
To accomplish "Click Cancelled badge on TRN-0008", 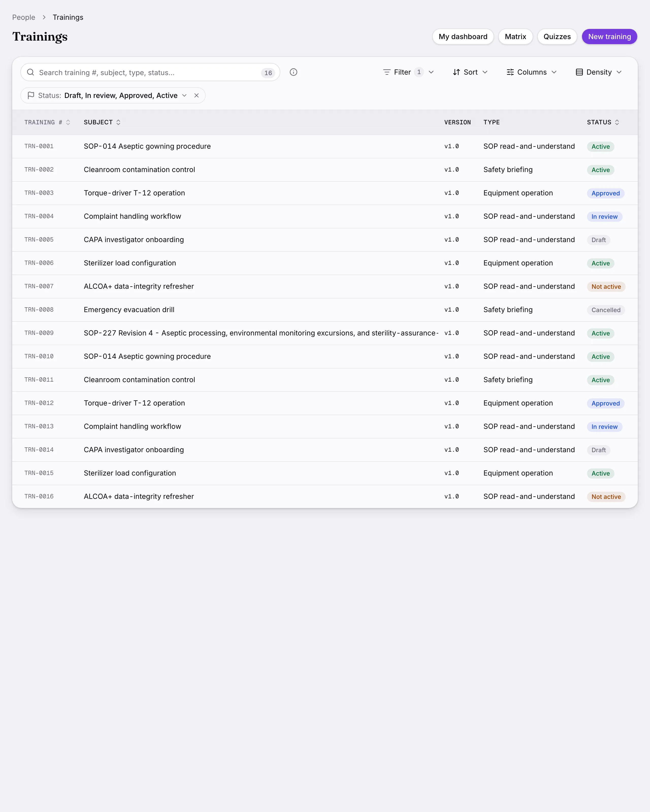I will 606,310.
